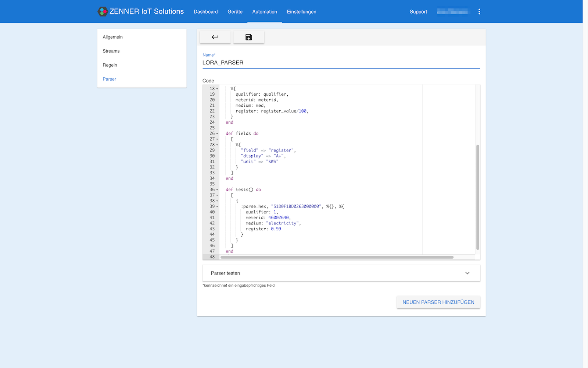Screen dimensions: 588x368
Task: Open the three-dot overflow menu
Action: [479, 12]
